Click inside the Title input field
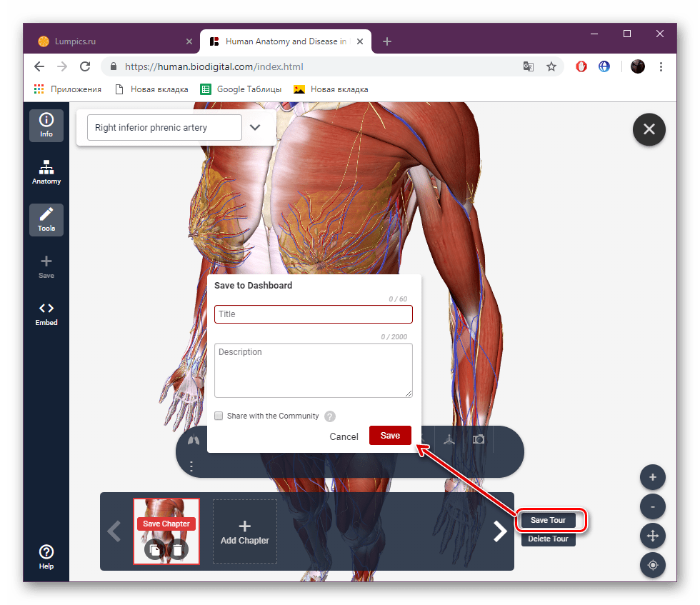The height and width of the screenshot is (605, 700). tap(313, 314)
